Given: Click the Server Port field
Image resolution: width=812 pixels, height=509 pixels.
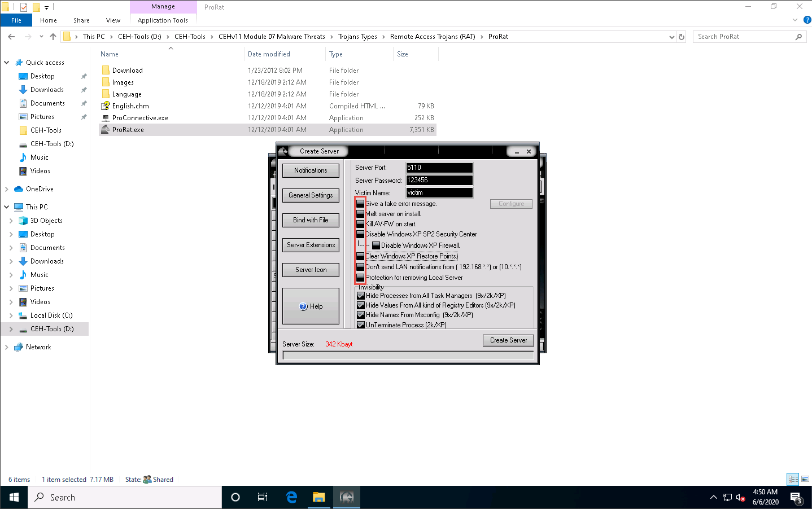Looking at the screenshot, I should (x=439, y=168).
